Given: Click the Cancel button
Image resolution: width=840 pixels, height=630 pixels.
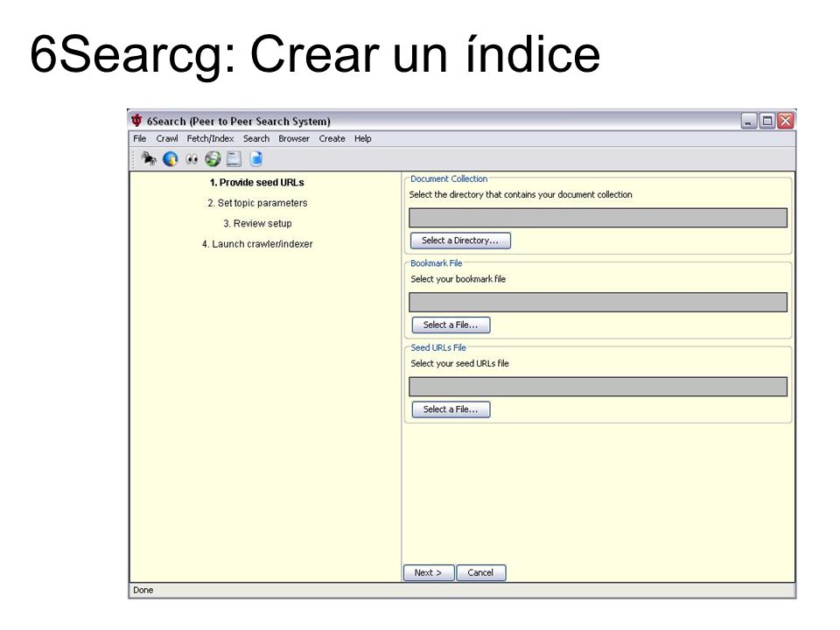Looking at the screenshot, I should pyautogui.click(x=480, y=572).
